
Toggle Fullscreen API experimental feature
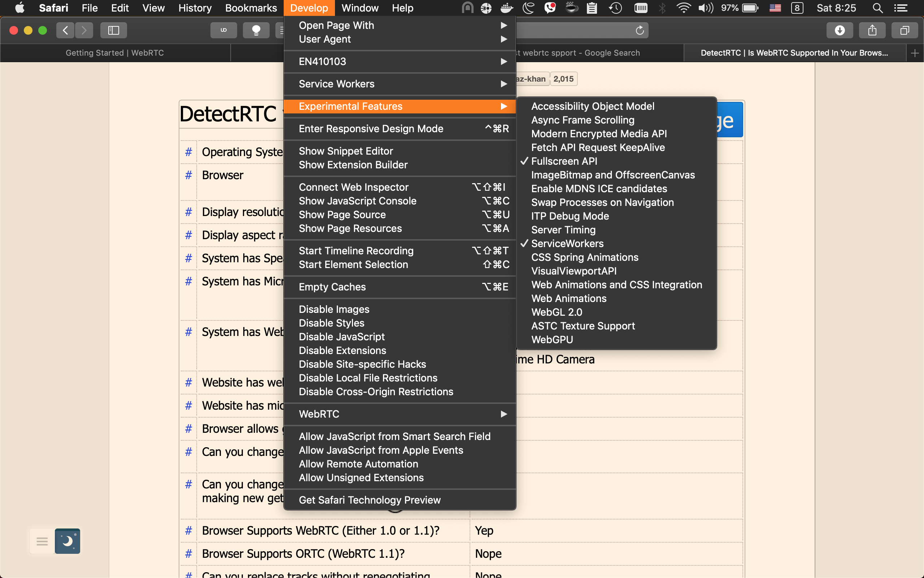tap(616, 161)
